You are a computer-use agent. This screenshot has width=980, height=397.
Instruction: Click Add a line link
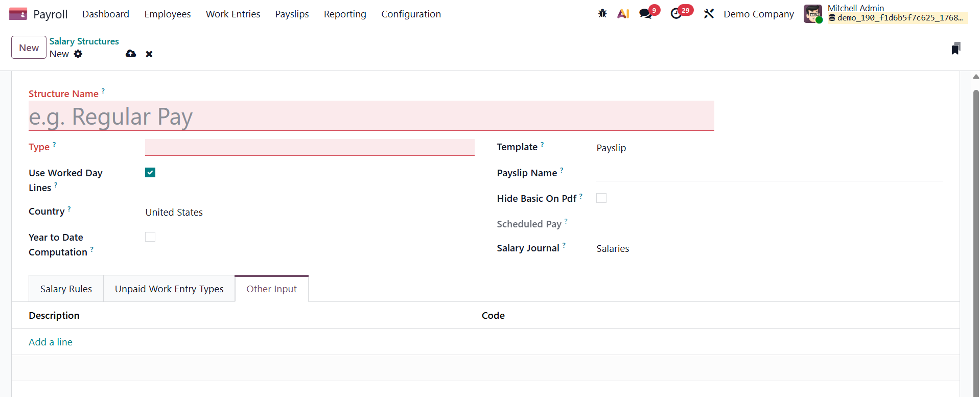pos(51,342)
